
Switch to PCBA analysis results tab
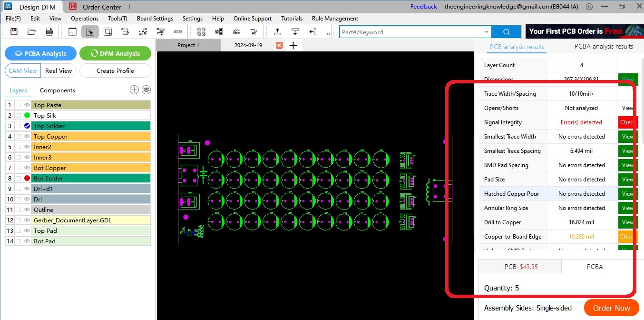(x=604, y=46)
